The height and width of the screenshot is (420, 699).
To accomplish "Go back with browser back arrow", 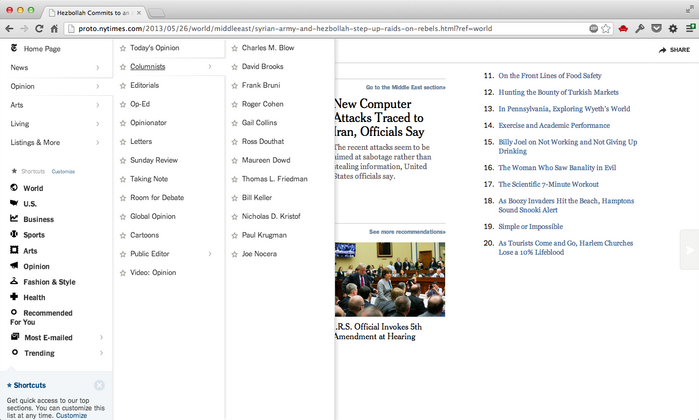I will [x=9, y=29].
